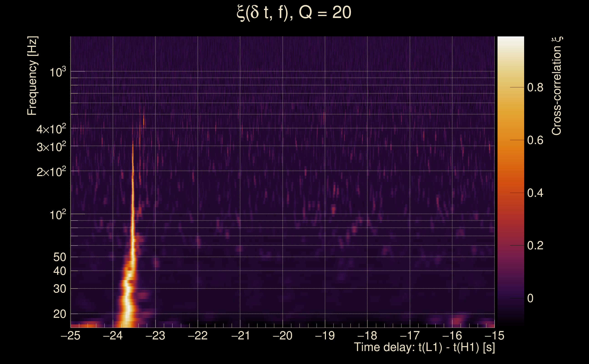Click the -20 x-axis tick label
The width and height of the screenshot is (589, 364).
[x=282, y=336]
